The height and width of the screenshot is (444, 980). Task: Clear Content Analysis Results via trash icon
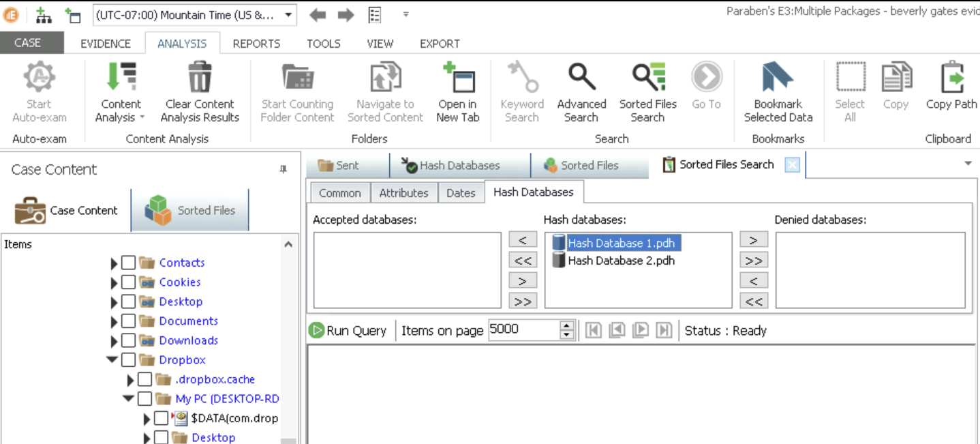[200, 92]
